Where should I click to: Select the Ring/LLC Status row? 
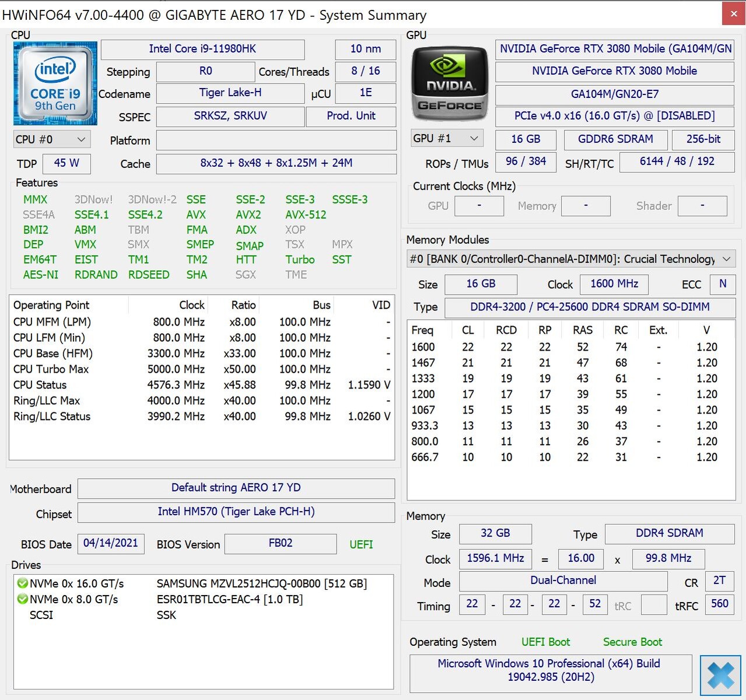[x=202, y=416]
